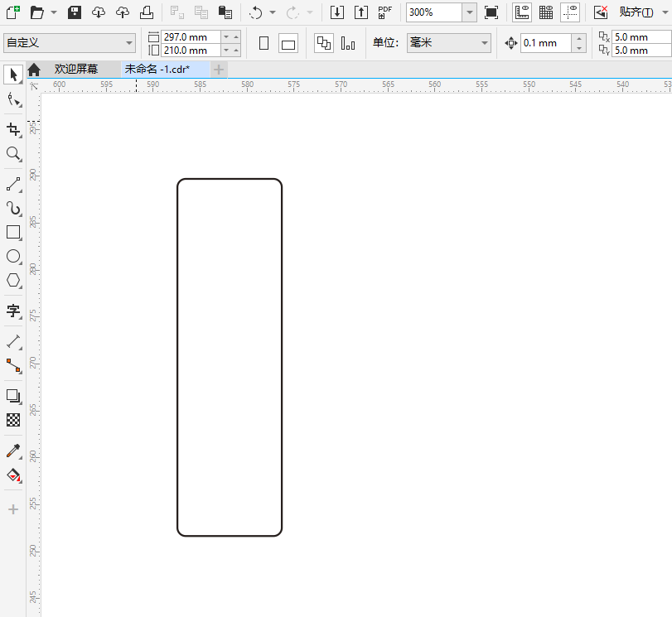This screenshot has height=617, width=672.
Task: Select the Eyedropper tool
Action: point(14,451)
